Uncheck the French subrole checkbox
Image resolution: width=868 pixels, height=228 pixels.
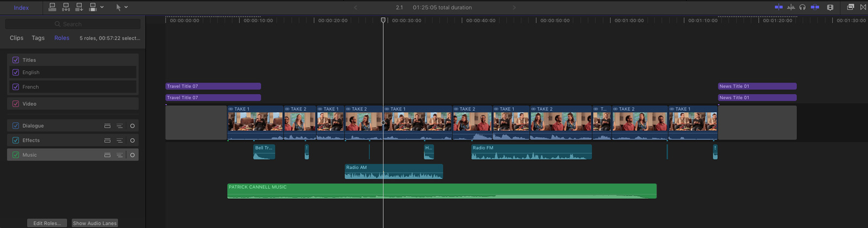[x=16, y=87]
